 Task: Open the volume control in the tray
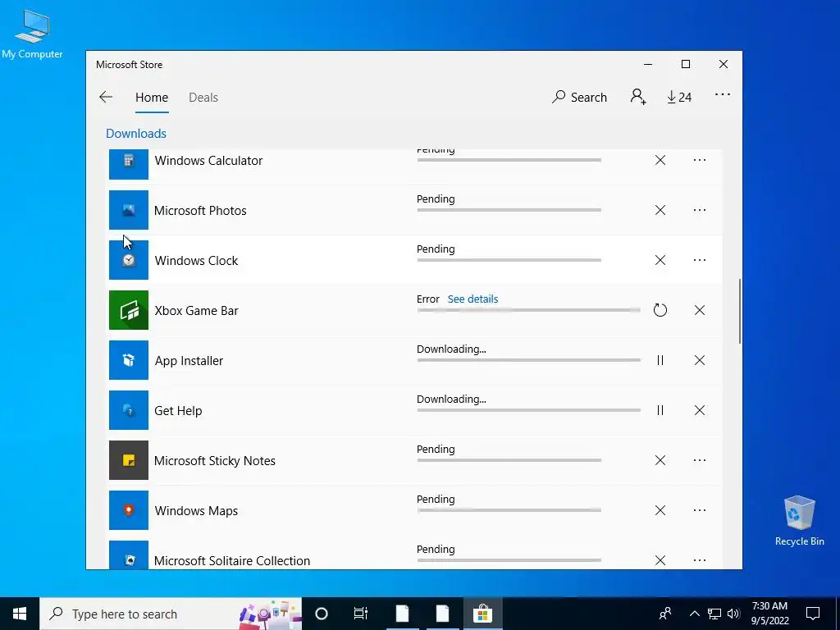(733, 614)
